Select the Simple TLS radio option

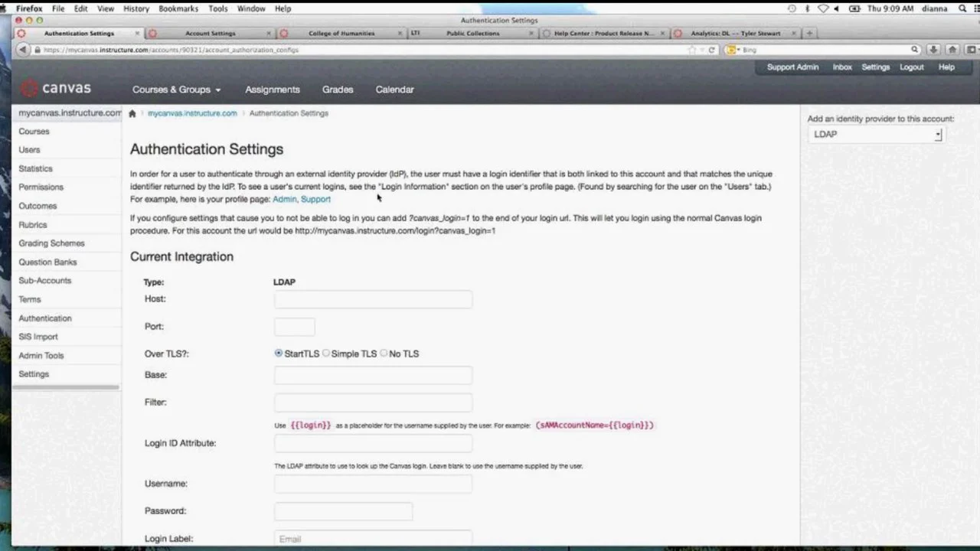click(326, 354)
